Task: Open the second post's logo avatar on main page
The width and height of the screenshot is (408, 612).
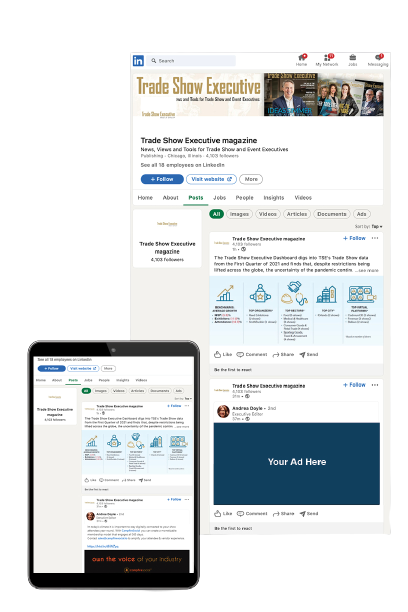Action: (x=221, y=390)
